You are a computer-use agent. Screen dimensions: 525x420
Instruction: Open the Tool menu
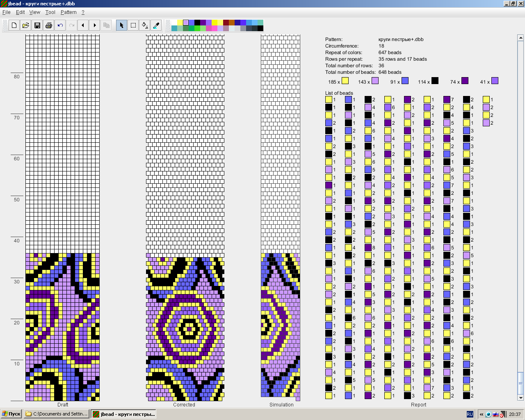coord(50,12)
